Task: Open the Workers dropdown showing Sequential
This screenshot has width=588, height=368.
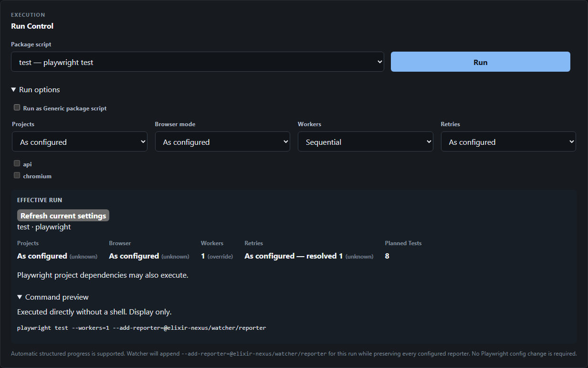Action: (366, 142)
